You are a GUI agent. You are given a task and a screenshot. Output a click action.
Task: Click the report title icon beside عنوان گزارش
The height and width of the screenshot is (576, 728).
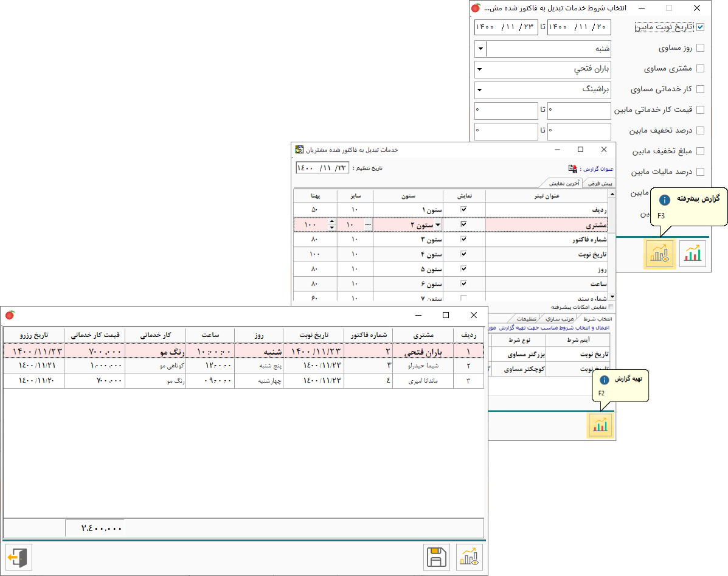click(x=572, y=168)
